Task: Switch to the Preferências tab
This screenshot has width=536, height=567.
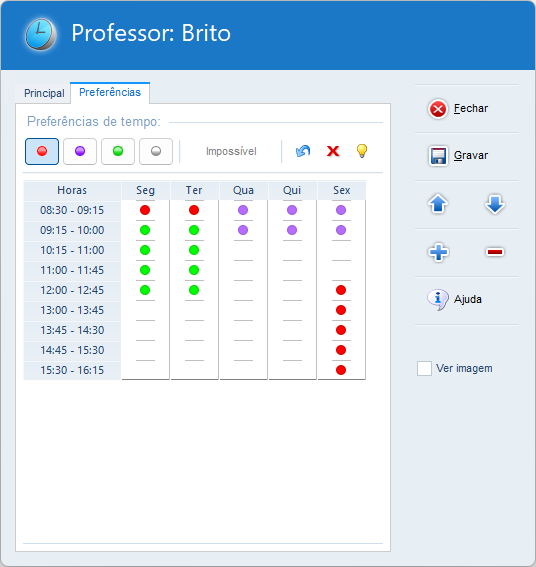Action: tap(110, 93)
